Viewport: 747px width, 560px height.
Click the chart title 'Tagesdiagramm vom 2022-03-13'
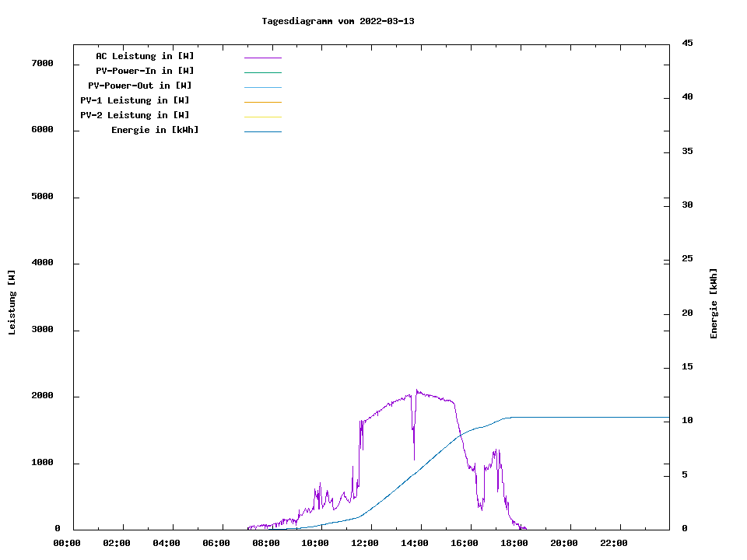[338, 21]
